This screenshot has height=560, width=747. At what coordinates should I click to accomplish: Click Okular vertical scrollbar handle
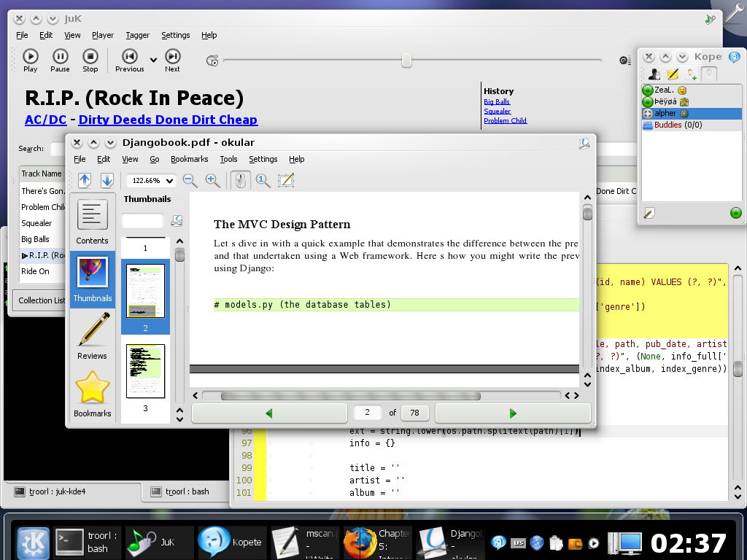click(x=587, y=212)
